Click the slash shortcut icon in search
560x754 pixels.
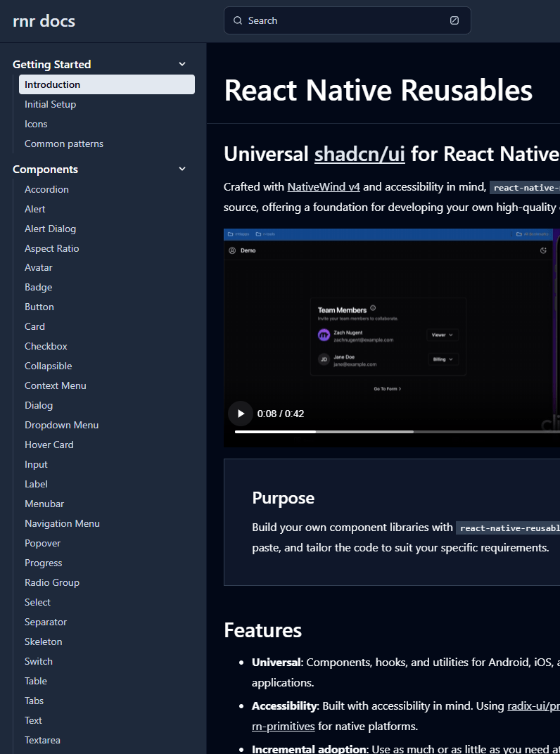[454, 20]
